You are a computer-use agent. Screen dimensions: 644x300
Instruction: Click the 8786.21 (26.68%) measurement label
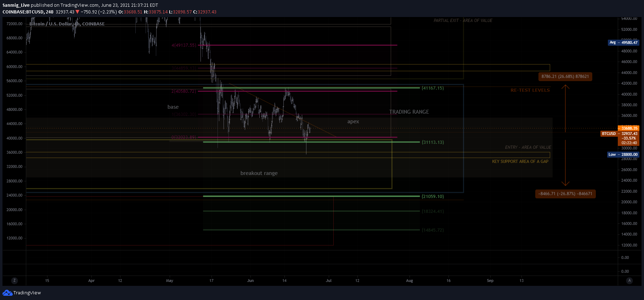click(x=565, y=77)
